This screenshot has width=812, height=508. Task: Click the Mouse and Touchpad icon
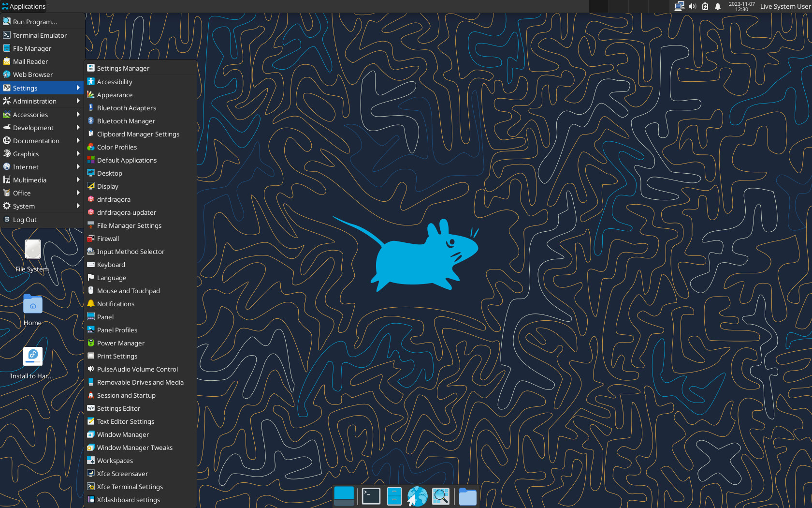(x=90, y=291)
